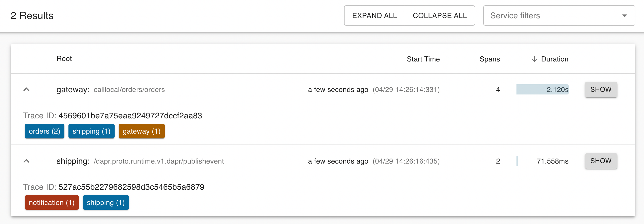Open the Service filters dropdown
The height and width of the screenshot is (224, 644).
[x=558, y=15]
